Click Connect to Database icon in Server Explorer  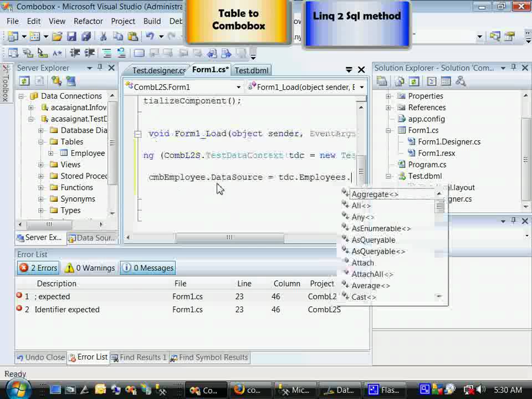click(x=56, y=81)
